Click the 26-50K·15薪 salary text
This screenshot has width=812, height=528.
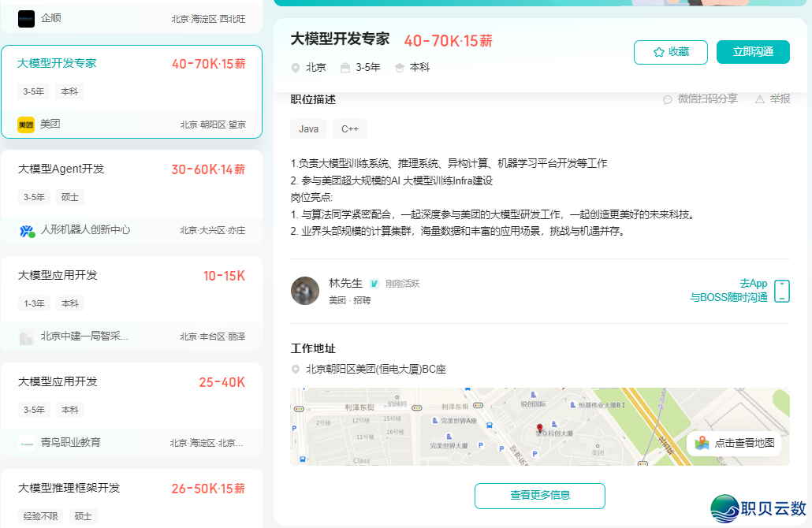pyautogui.click(x=208, y=489)
